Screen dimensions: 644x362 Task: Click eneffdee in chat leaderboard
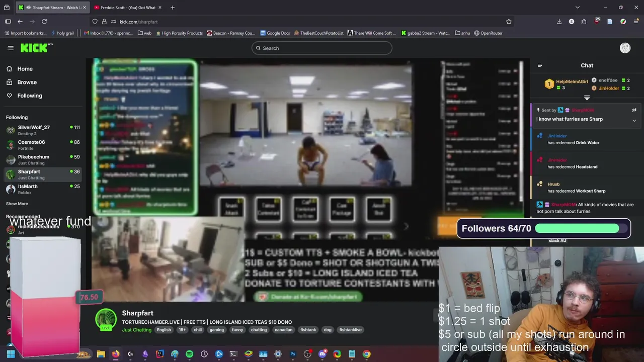(x=608, y=80)
